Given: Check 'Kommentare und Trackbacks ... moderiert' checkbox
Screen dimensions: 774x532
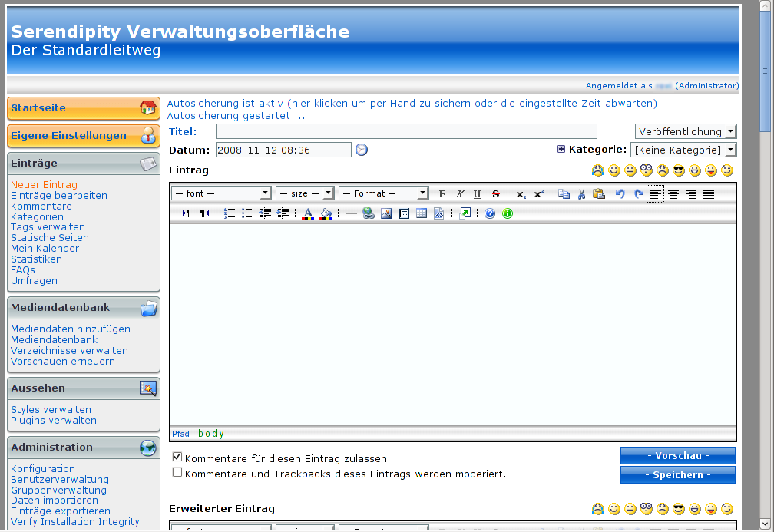Looking at the screenshot, I should pyautogui.click(x=177, y=472).
